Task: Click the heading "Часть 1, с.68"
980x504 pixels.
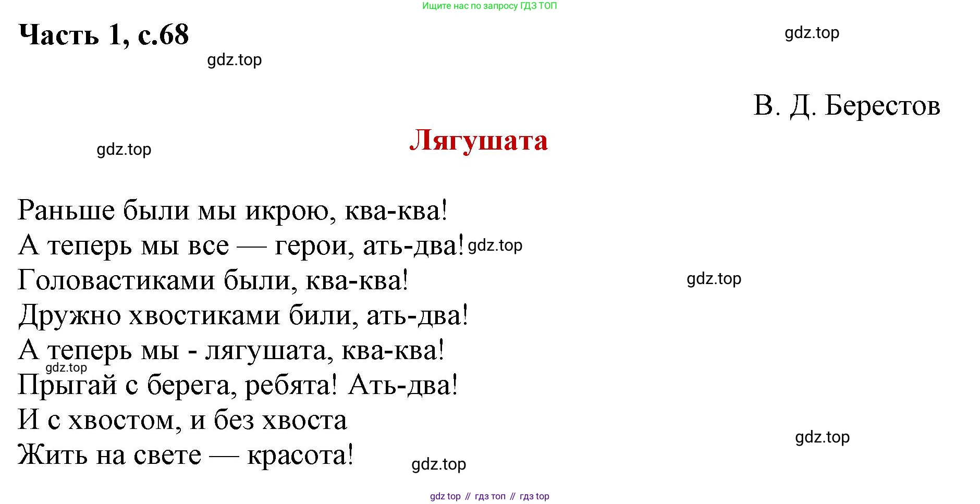Action: pos(104,35)
